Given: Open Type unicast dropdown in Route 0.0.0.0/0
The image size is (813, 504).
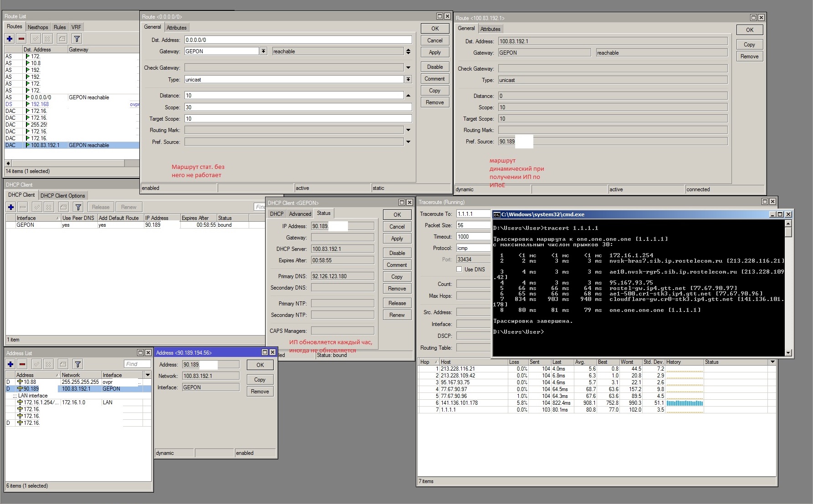Looking at the screenshot, I should tap(408, 80).
